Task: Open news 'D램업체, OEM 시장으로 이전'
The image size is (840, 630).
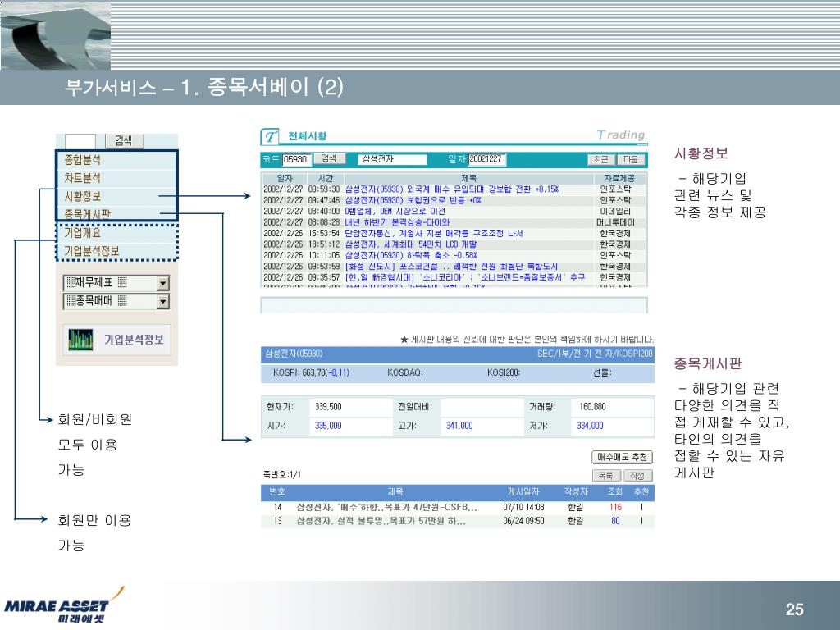Action: click(x=395, y=211)
